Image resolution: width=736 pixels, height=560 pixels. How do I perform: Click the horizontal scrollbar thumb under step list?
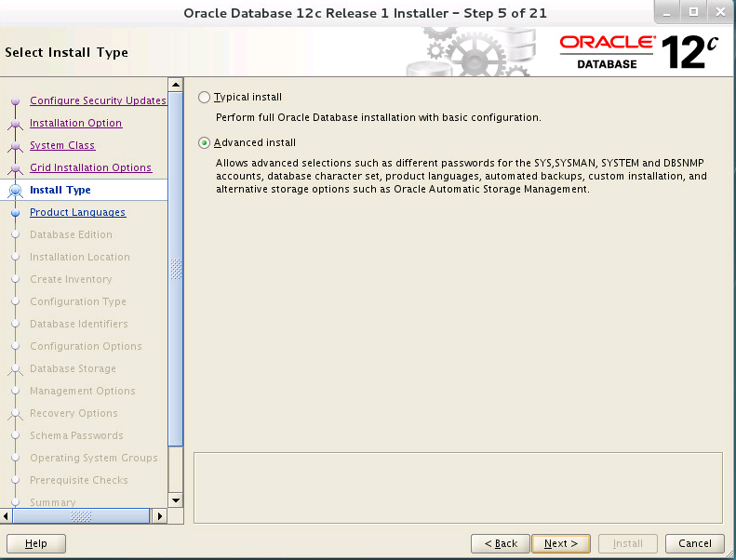pyautogui.click(x=81, y=516)
